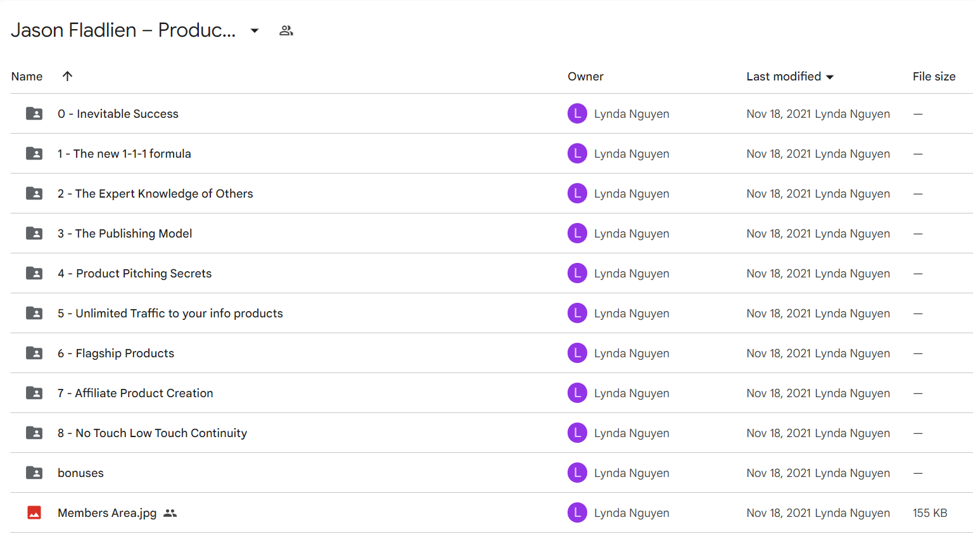Click 'Jason Fladlien – Produc...' folder title

(x=123, y=30)
